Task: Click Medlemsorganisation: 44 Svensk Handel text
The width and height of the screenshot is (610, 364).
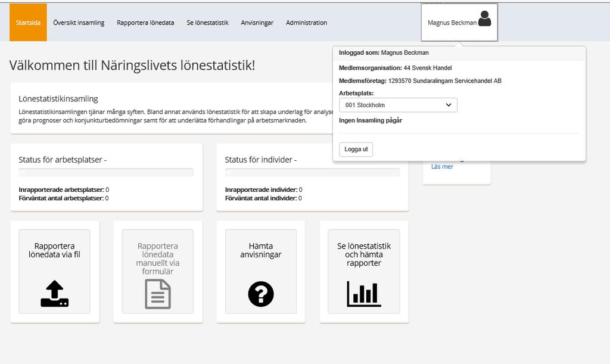Action: tap(396, 68)
